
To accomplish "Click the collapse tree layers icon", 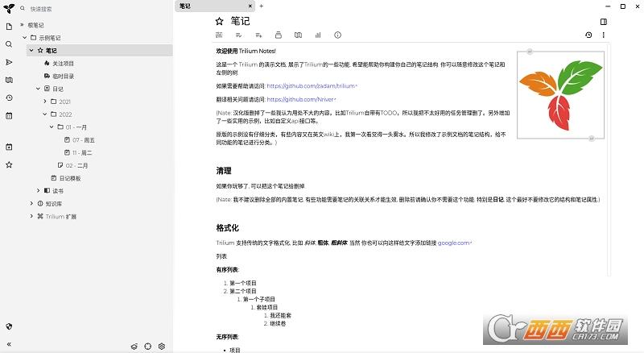I will [134, 347].
